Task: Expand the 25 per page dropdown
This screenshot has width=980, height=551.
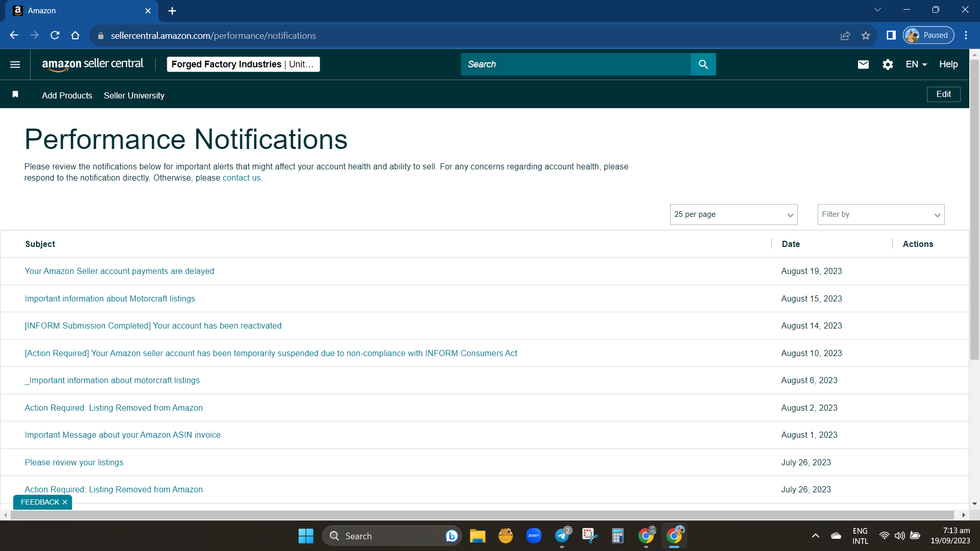Action: (x=733, y=214)
